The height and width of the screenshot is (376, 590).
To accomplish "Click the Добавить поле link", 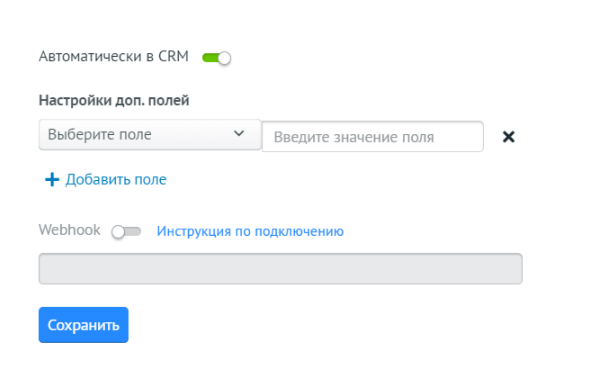I will (106, 180).
